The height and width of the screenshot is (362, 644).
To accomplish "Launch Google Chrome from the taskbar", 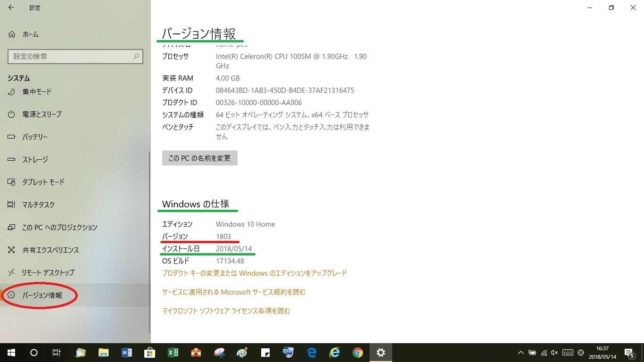I will [358, 353].
